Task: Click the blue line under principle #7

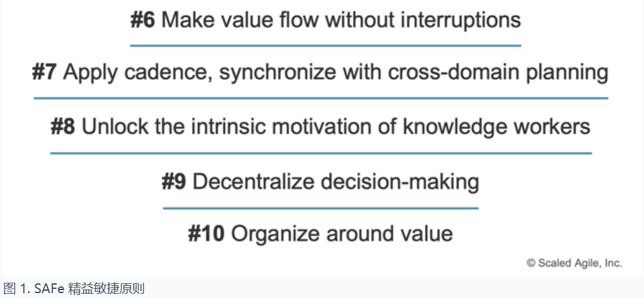Action: [320, 98]
